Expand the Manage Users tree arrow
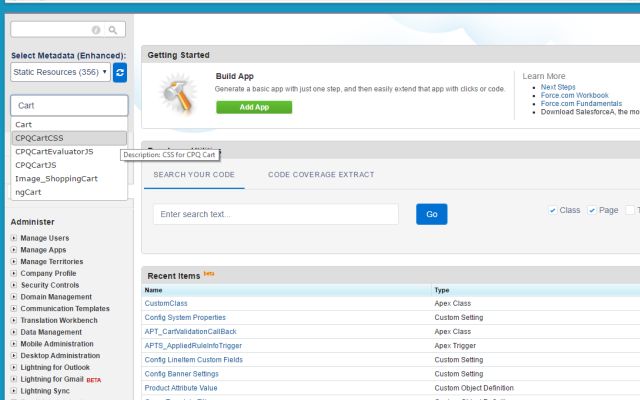This screenshot has width=640, height=400. pyautogui.click(x=14, y=238)
